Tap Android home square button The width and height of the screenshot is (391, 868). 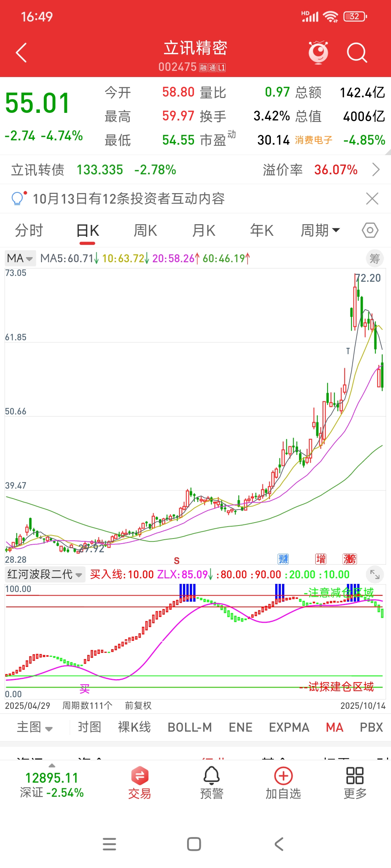[x=194, y=844]
